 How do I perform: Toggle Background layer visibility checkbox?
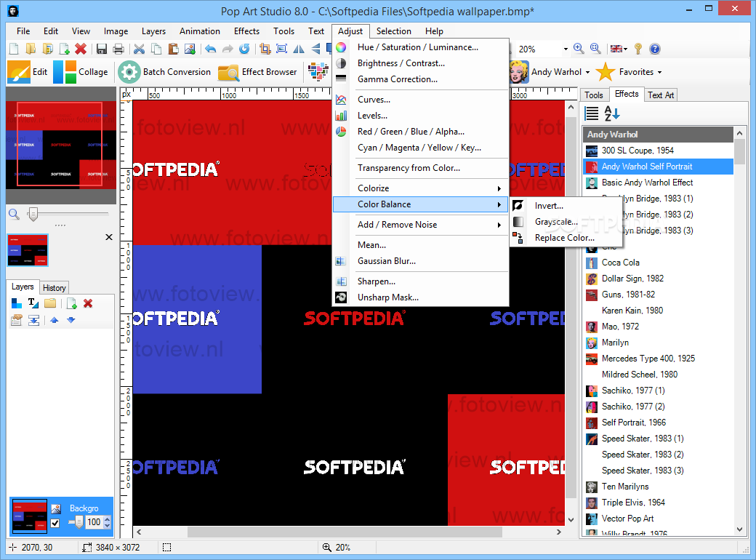pyautogui.click(x=55, y=523)
